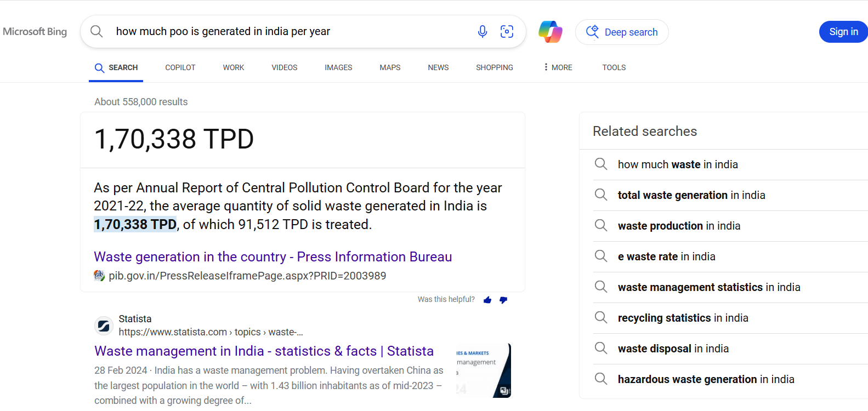Click the 'Was this helpful?' text
Viewport: 868px width, 411px height.
coord(446,300)
